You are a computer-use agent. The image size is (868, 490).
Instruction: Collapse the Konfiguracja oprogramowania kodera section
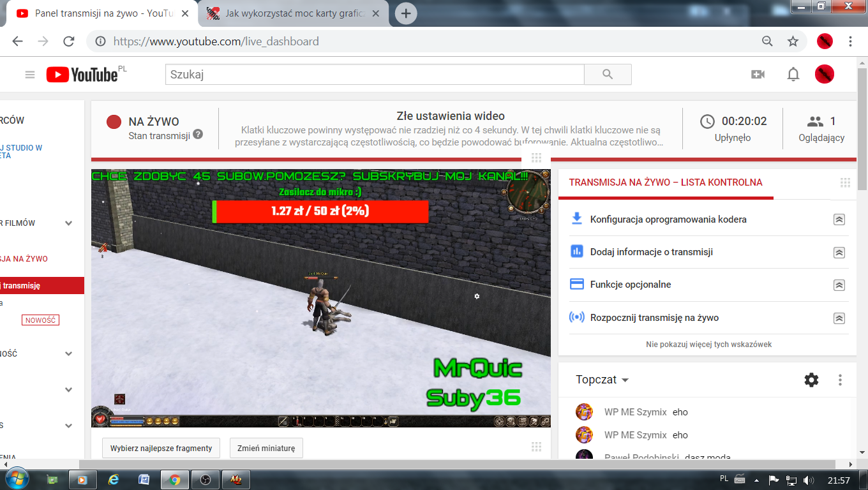click(x=839, y=219)
